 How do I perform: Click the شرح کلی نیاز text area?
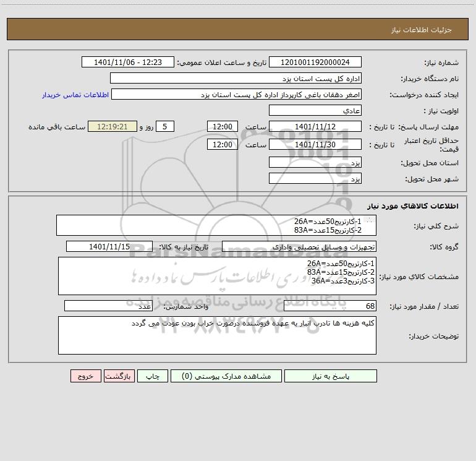pyautogui.click(x=216, y=225)
